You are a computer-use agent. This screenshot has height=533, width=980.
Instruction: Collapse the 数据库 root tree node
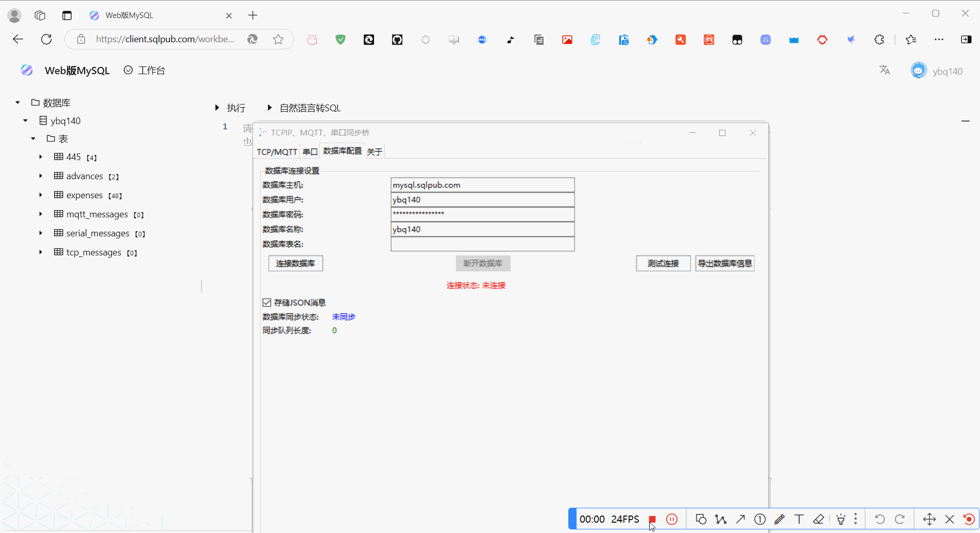(18, 102)
